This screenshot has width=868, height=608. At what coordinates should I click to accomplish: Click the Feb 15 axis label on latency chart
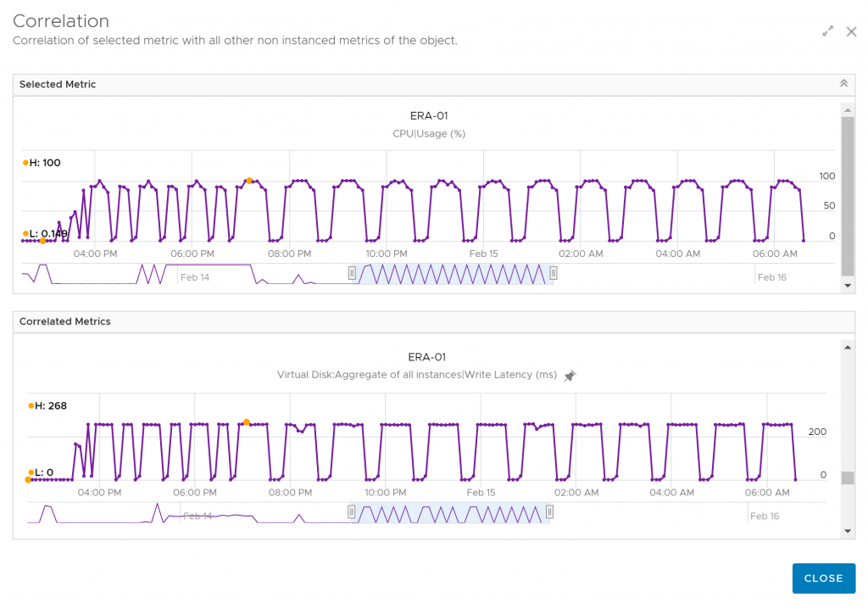click(481, 493)
